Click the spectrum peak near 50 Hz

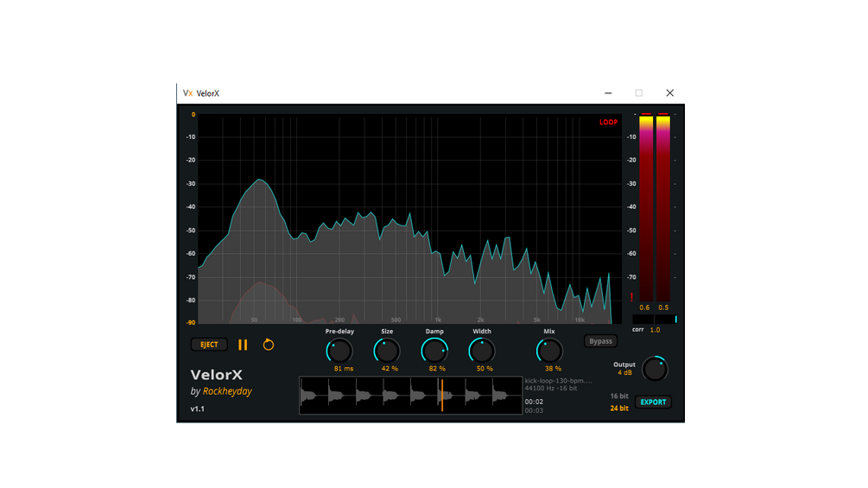click(x=259, y=181)
